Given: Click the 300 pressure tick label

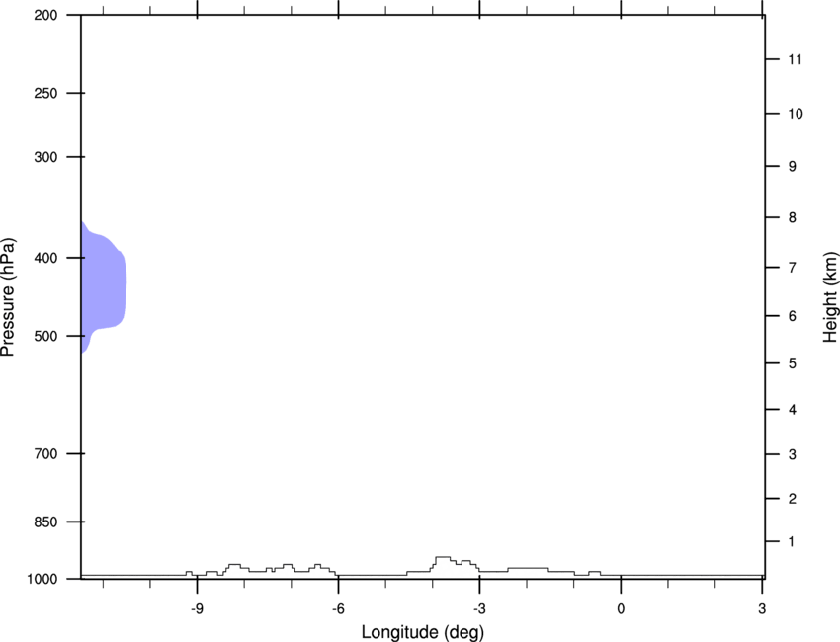Looking at the screenshot, I should pos(45,157).
